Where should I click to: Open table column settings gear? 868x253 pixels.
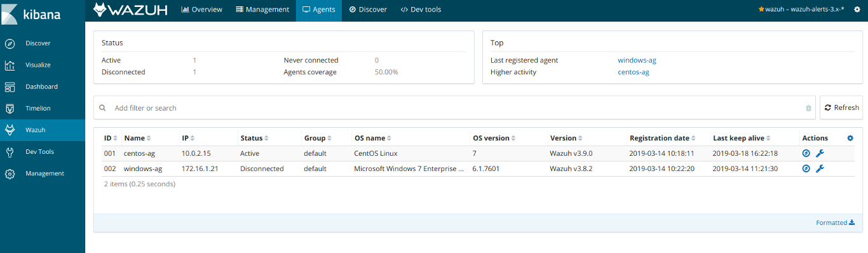pyautogui.click(x=850, y=138)
